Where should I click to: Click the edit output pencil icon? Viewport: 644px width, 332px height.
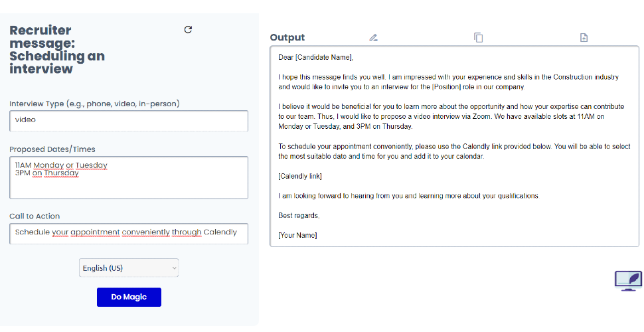pos(374,38)
